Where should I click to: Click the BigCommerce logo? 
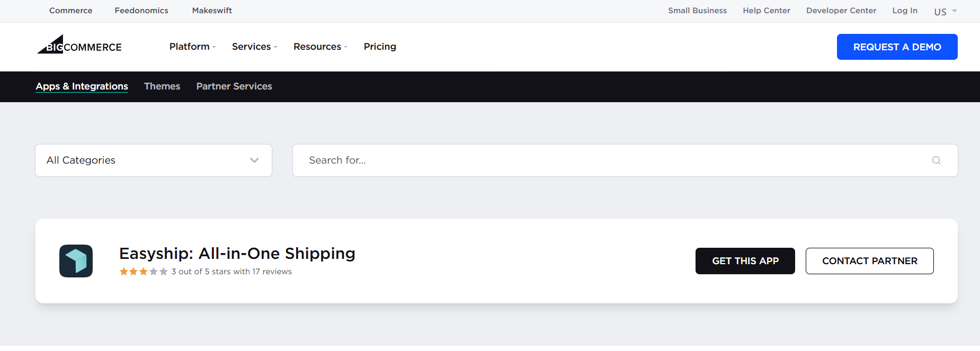coord(78,46)
